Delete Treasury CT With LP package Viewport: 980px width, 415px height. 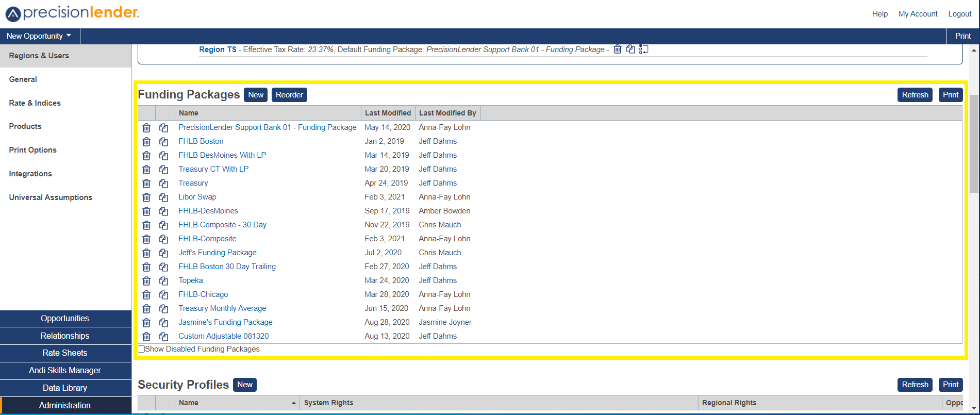tap(146, 169)
